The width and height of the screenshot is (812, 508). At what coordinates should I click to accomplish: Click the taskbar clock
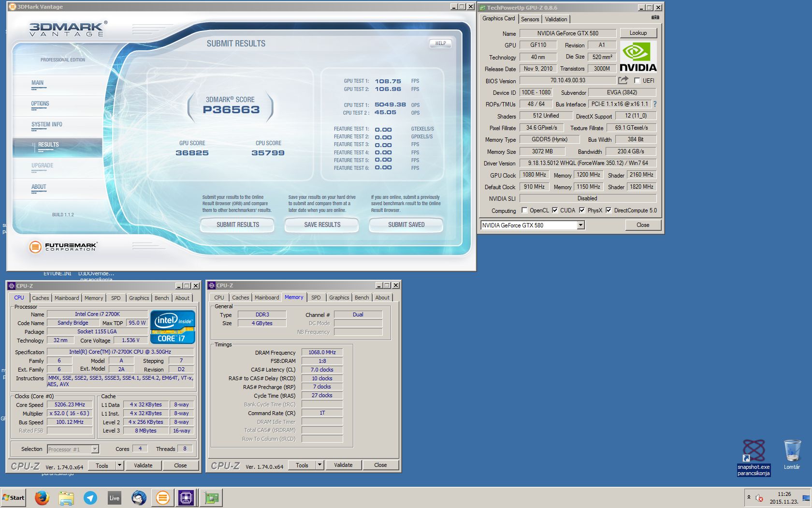(x=784, y=498)
